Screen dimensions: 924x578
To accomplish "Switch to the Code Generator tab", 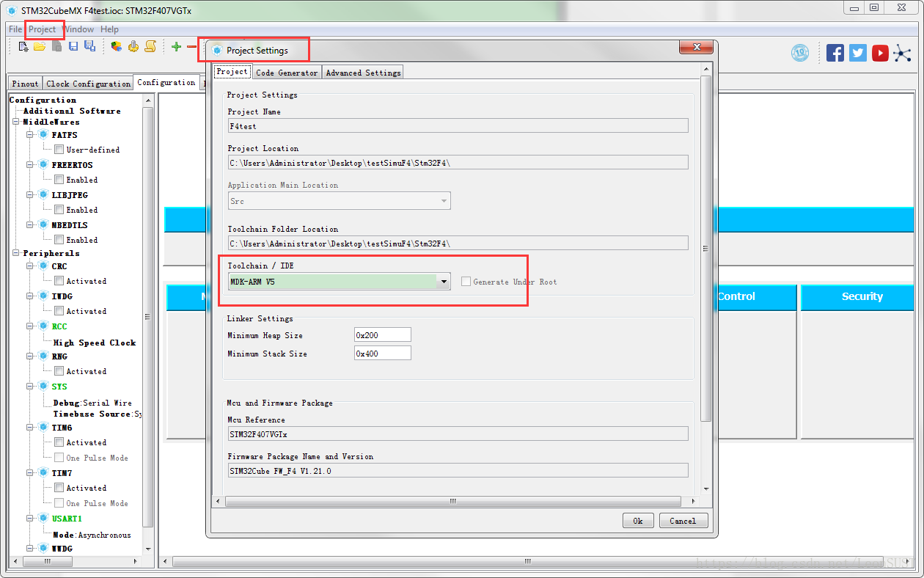I will [x=287, y=73].
